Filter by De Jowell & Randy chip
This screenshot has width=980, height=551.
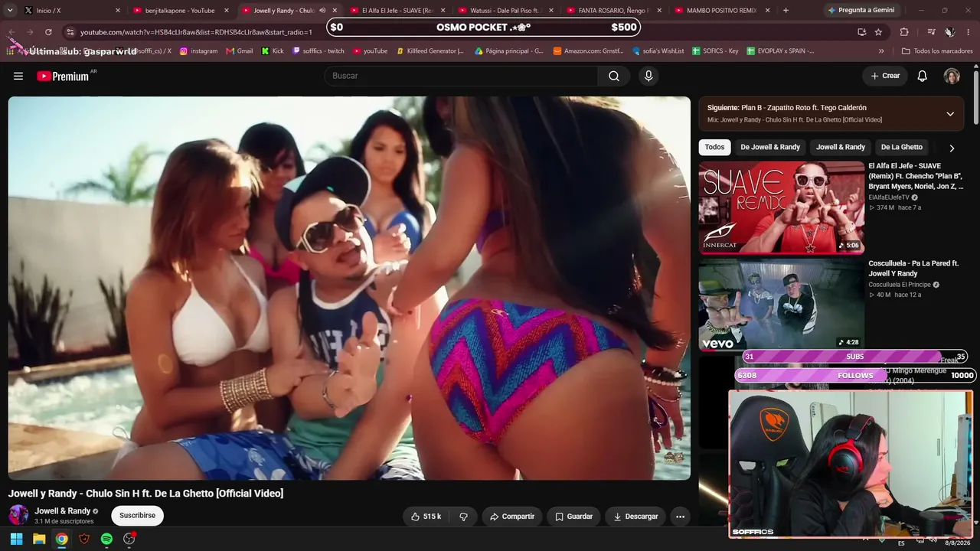[x=770, y=147]
